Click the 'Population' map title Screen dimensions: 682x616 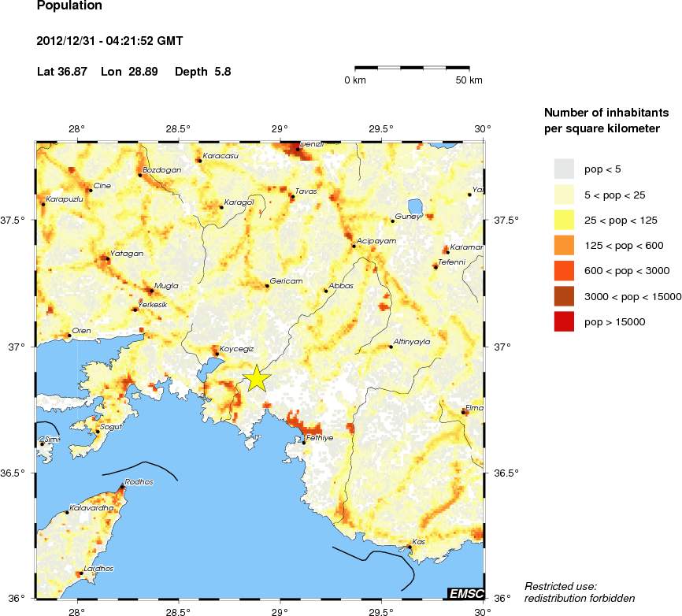pyautogui.click(x=69, y=6)
